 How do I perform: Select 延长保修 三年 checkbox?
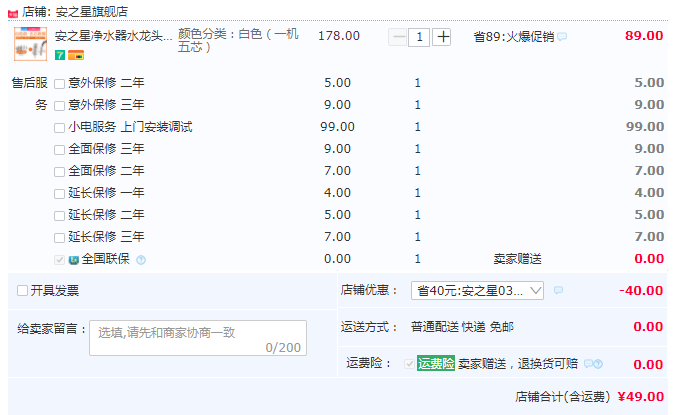click(x=59, y=238)
